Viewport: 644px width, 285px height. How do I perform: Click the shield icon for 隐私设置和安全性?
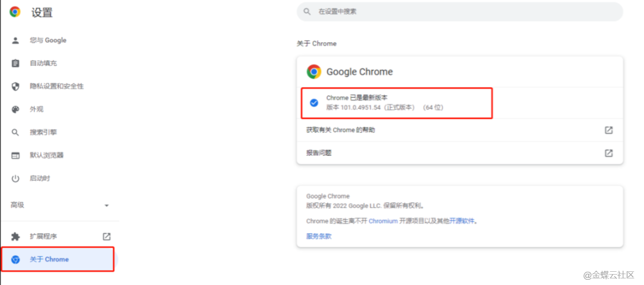click(x=16, y=86)
